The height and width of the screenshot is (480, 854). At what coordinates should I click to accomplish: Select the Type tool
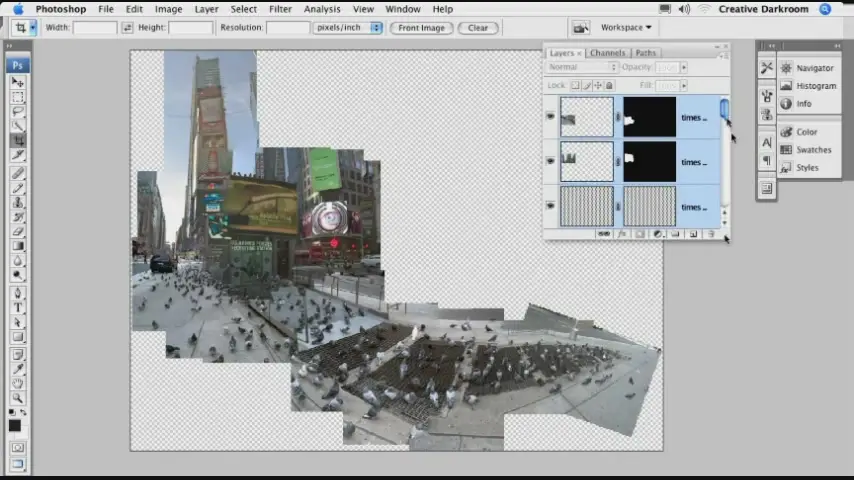(18, 307)
